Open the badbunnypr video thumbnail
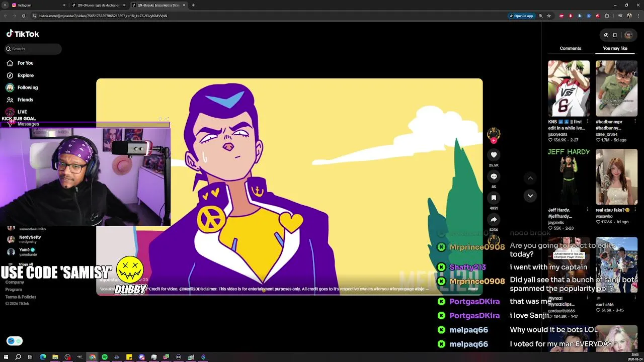Image resolution: width=644 pixels, height=362 pixels. point(616,88)
